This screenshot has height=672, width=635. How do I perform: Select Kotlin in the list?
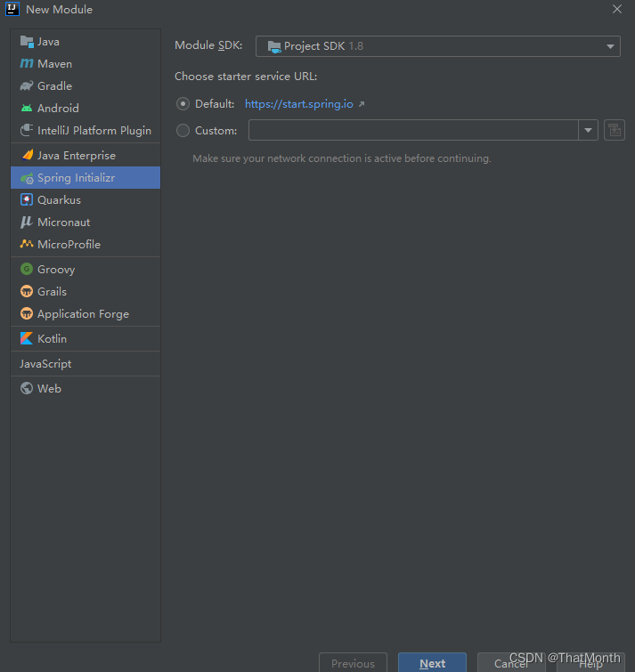(x=85, y=338)
